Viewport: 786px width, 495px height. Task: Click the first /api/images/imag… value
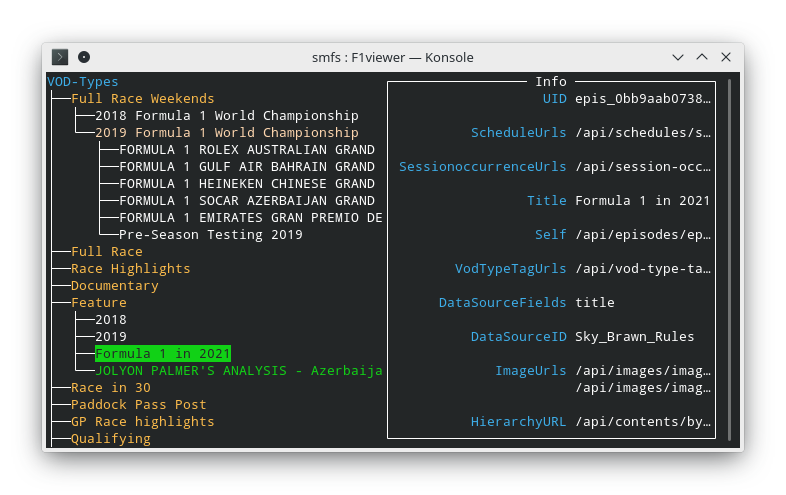click(643, 371)
